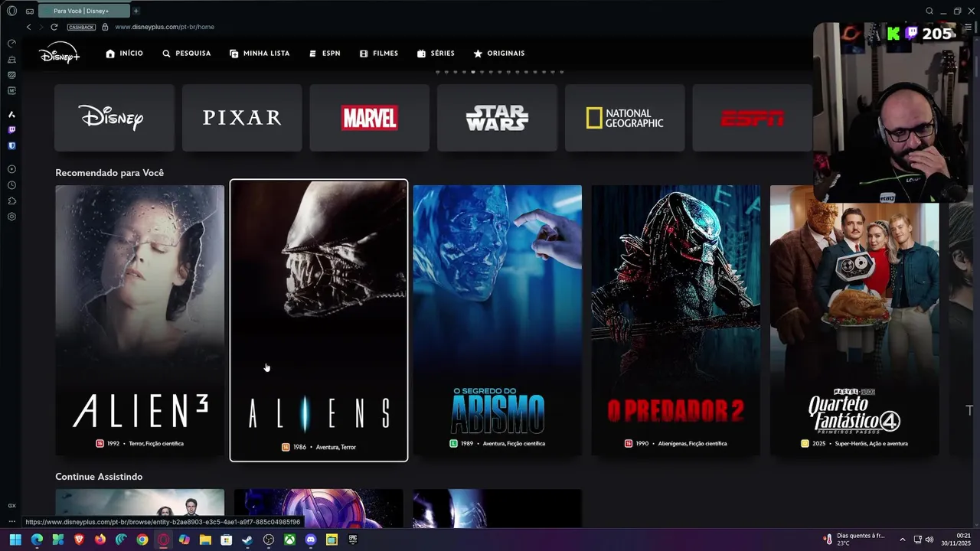Click the Disney+ logo

point(60,53)
